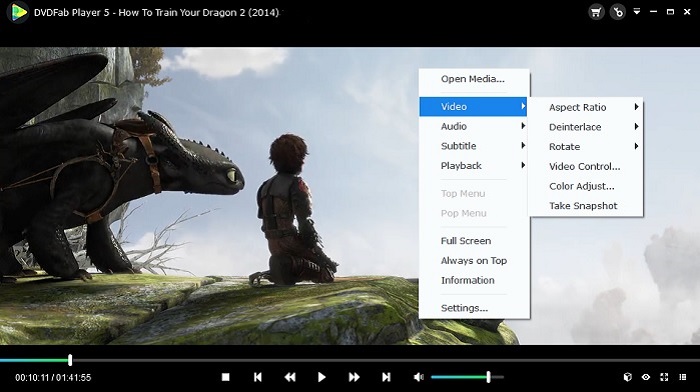Choose Full Screen from the context menu

click(473, 241)
